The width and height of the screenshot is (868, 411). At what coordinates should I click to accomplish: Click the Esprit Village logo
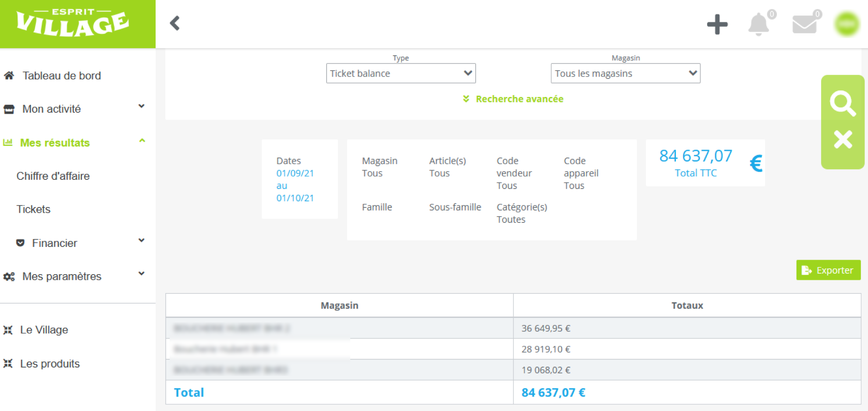[74, 24]
